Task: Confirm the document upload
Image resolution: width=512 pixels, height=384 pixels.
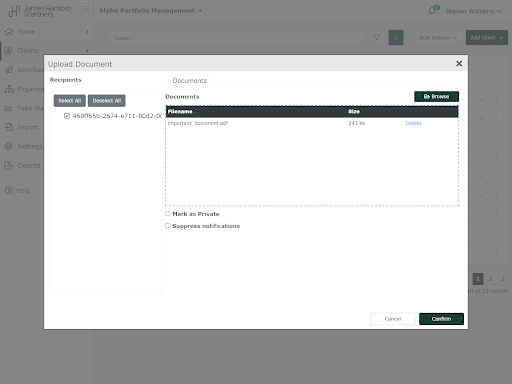Action: pos(441,319)
